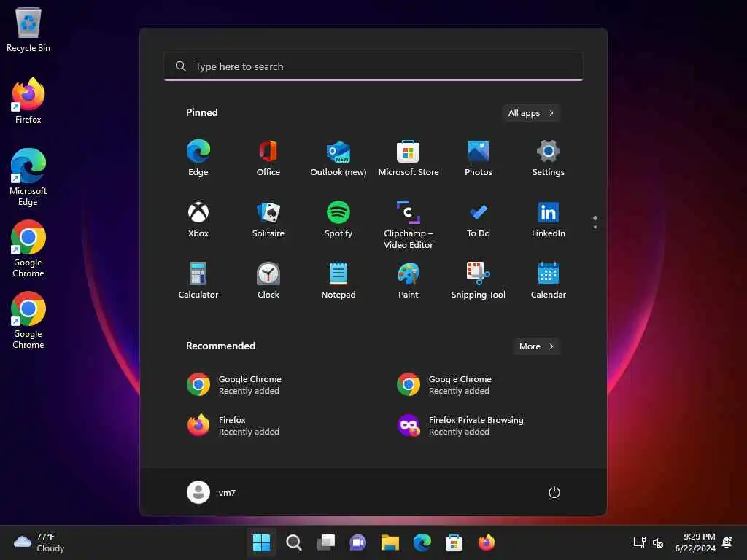The image size is (747, 560).
Task: Launch the Snipping Tool
Action: [x=479, y=281]
